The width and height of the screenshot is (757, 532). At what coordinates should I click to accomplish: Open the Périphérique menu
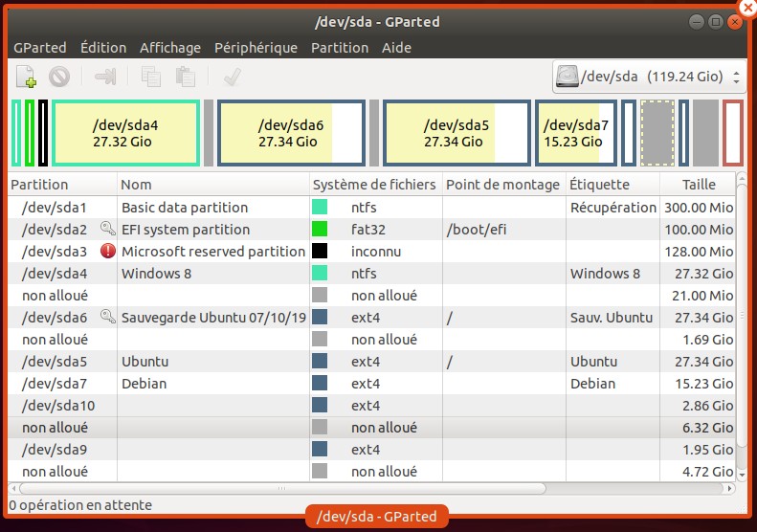click(256, 47)
